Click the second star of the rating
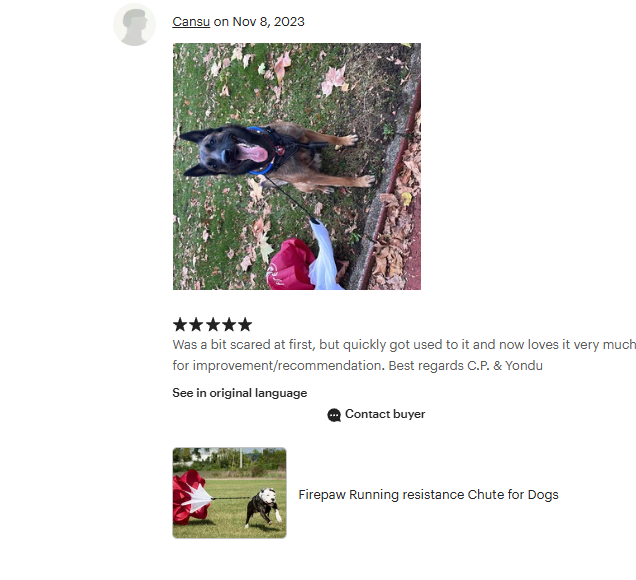The width and height of the screenshot is (636, 580). pyautogui.click(x=196, y=324)
